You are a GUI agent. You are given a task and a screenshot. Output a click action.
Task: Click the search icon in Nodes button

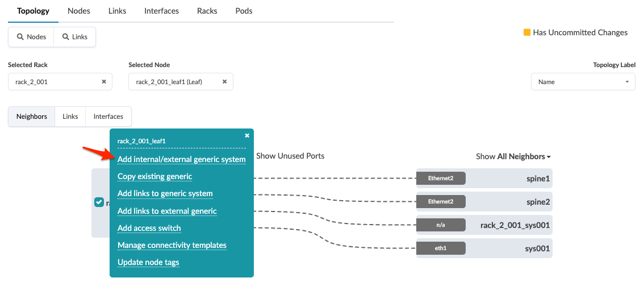point(20,37)
